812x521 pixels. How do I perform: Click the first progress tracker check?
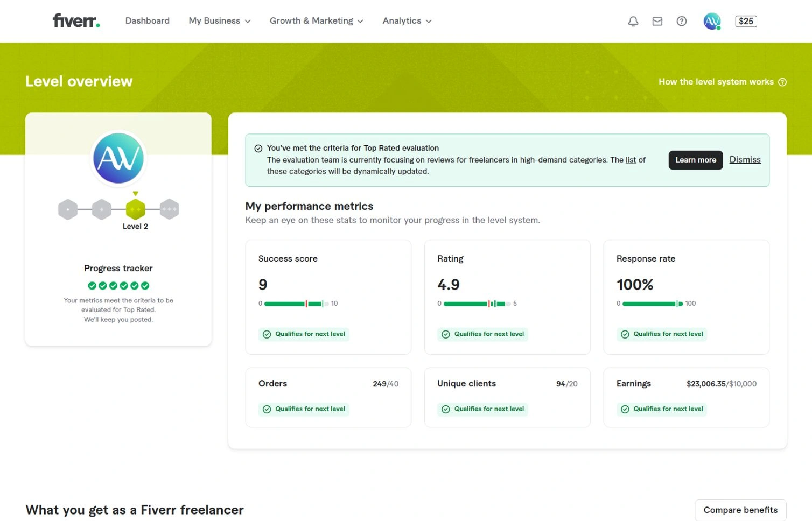(92, 286)
